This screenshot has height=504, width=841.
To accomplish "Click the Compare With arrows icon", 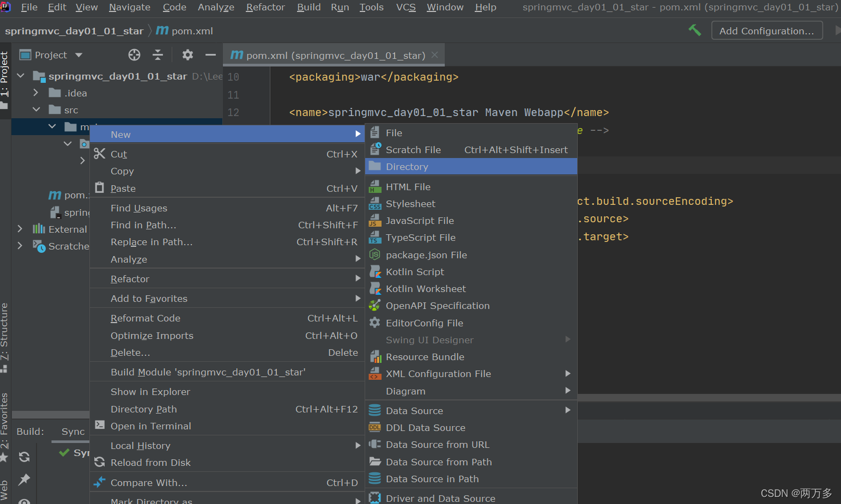I will pos(99,482).
